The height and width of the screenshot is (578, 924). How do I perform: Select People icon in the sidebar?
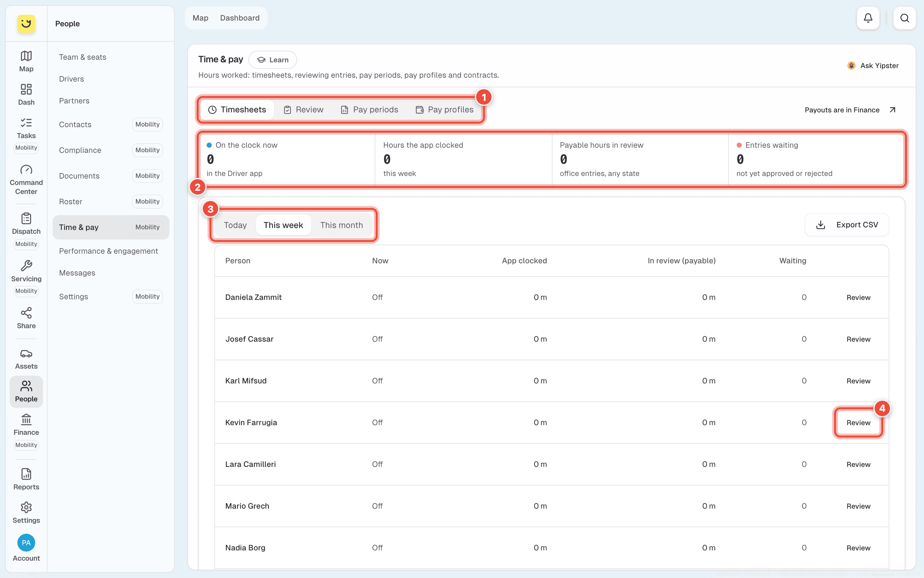click(26, 391)
